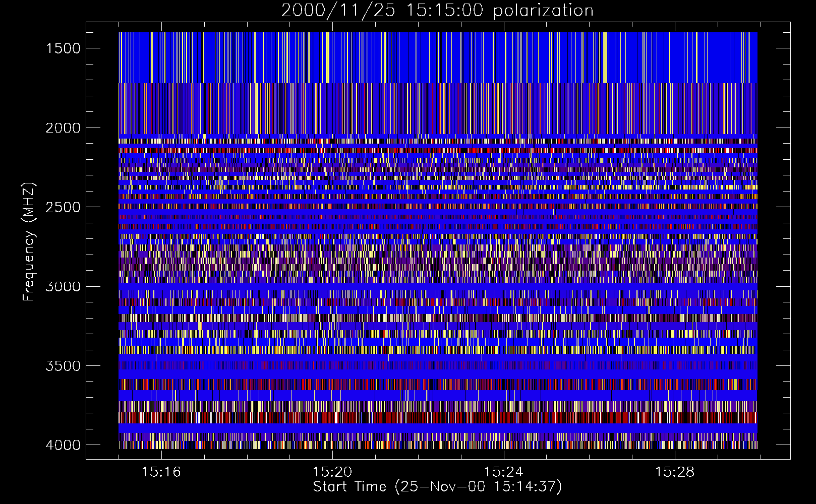Click the 15:28 time tick label
The image size is (816, 504).
click(x=675, y=472)
